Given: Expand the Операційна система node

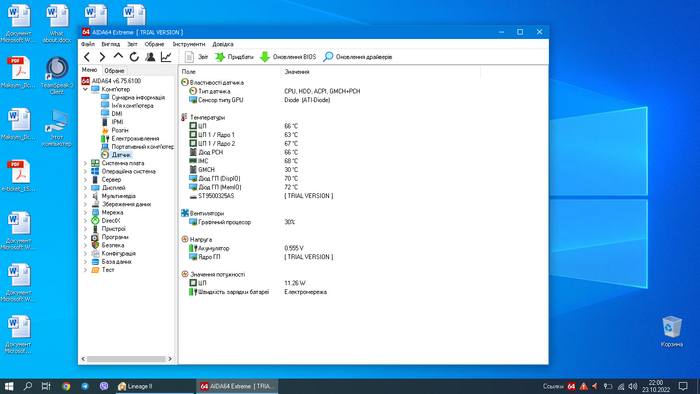Looking at the screenshot, I should click(85, 171).
